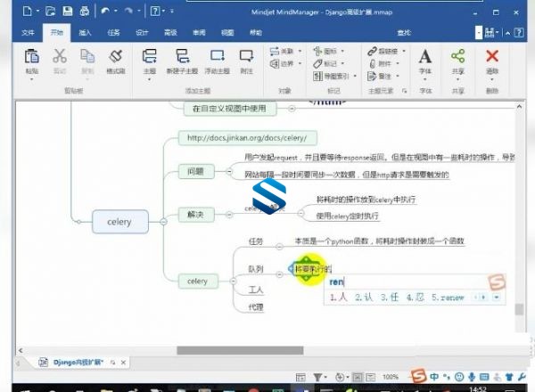
Task: Open the Topic Elements group dialog launcher
Action: (x=404, y=91)
